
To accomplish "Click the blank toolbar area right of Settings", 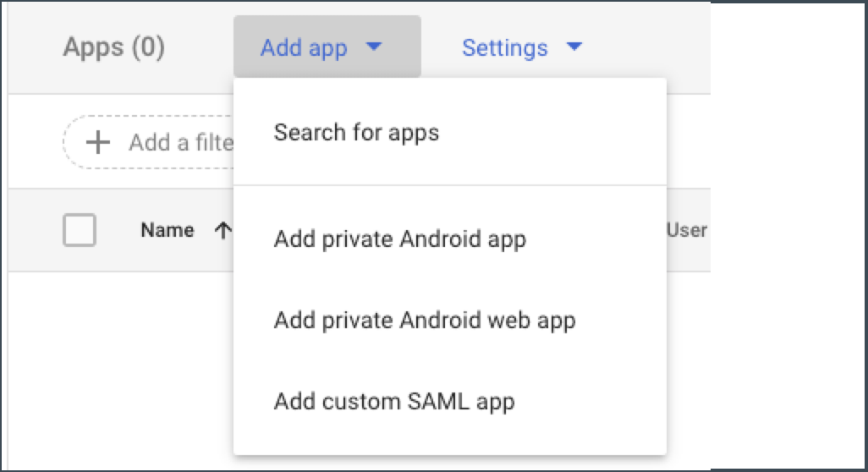I will coord(651,47).
